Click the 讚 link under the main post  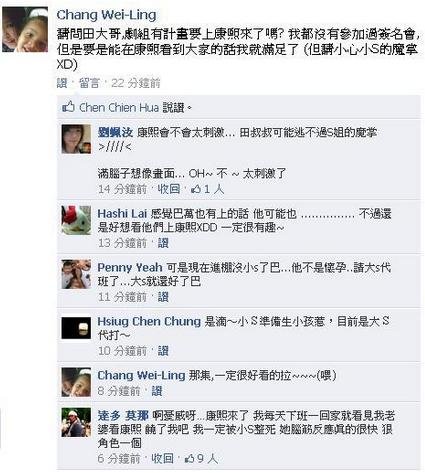click(62, 83)
